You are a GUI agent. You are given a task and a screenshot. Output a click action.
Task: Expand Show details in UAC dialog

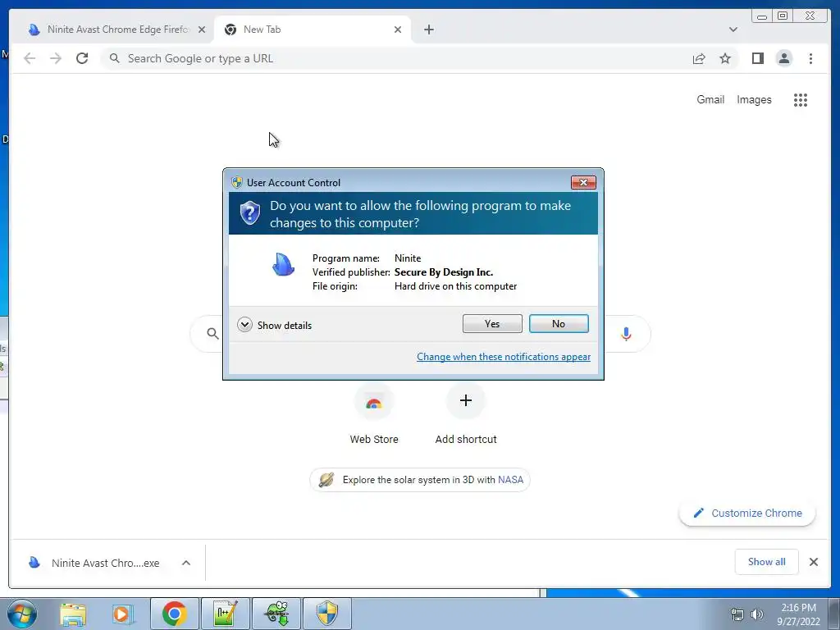274,325
